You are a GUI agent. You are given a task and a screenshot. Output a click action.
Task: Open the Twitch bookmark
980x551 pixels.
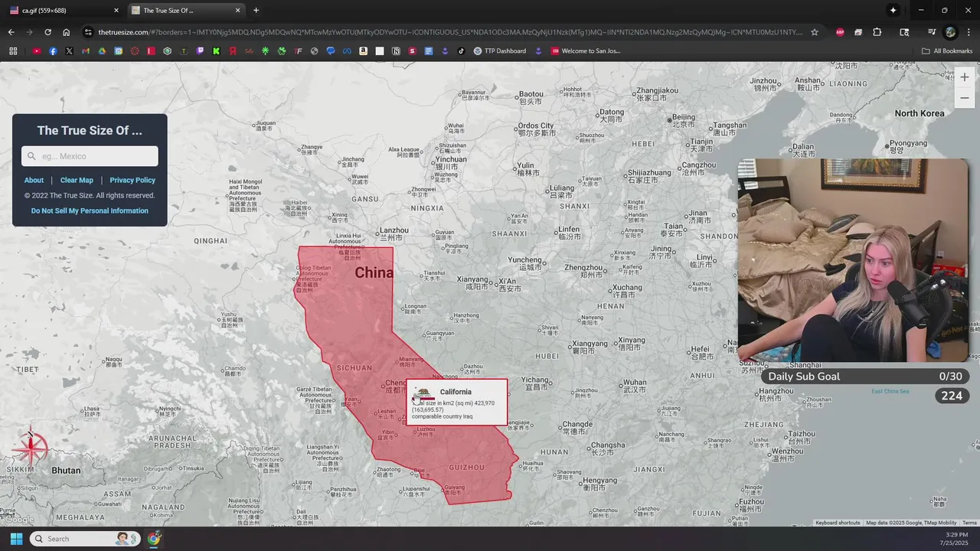click(200, 51)
